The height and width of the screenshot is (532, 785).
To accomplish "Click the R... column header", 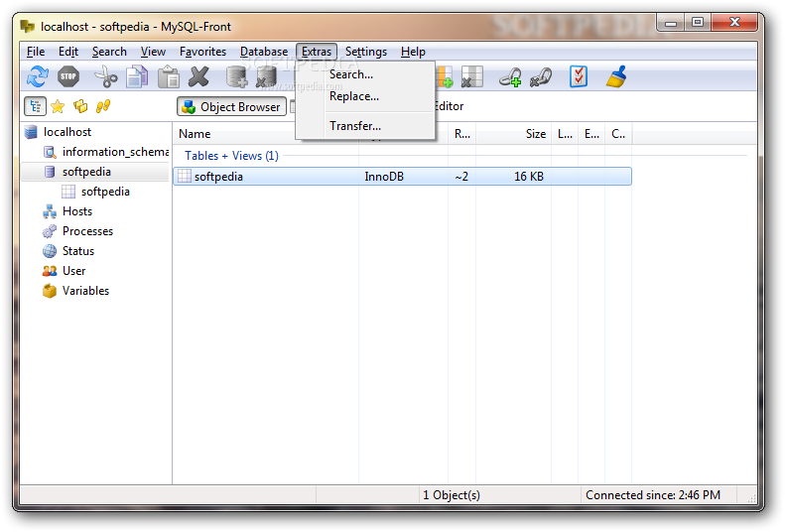I will click(461, 134).
